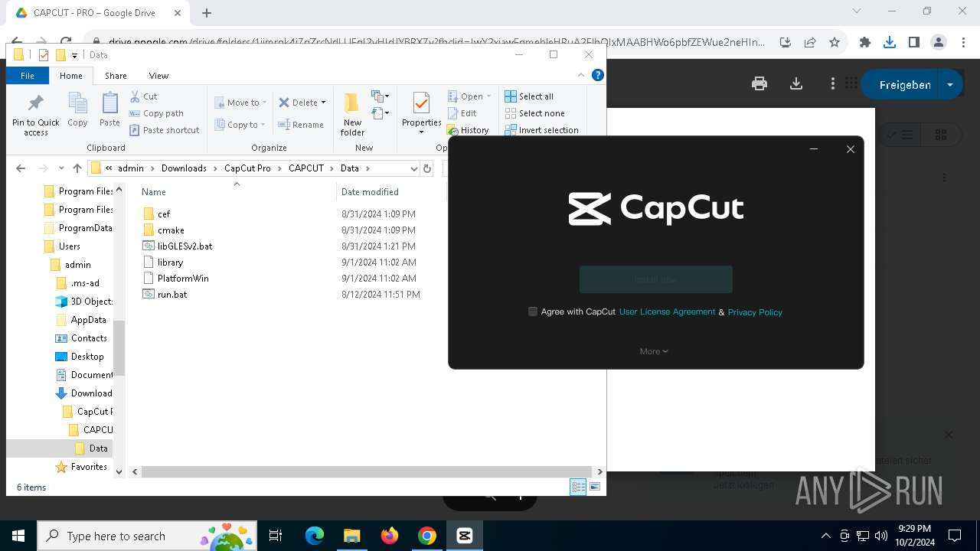This screenshot has width=980, height=551.
Task: Click Cut in Clipboard group
Action: pos(143,96)
